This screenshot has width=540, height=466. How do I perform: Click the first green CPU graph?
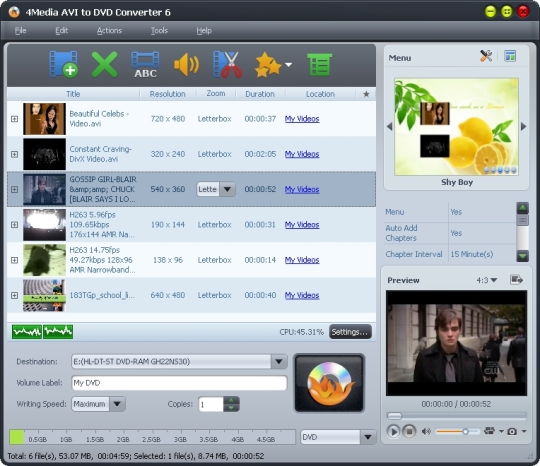27,332
